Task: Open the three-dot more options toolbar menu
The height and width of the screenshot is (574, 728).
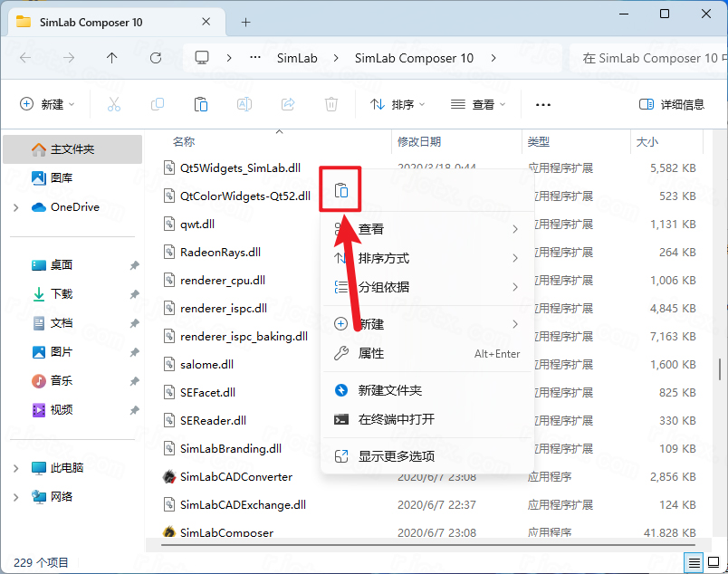Action: [542, 104]
